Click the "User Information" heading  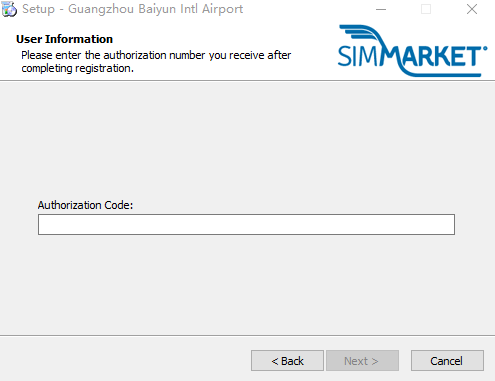(64, 39)
